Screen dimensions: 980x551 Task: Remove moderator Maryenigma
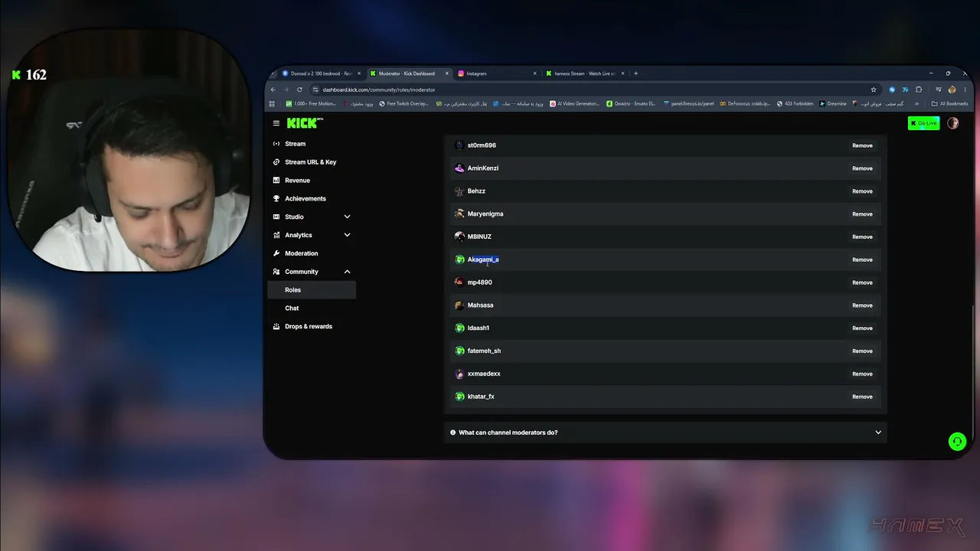pos(862,214)
